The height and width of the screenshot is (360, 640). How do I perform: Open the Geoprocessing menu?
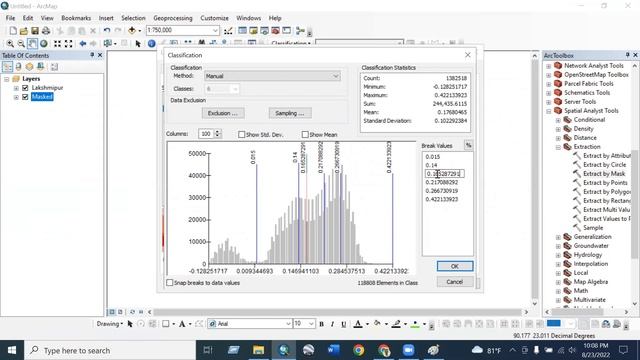pos(173,18)
